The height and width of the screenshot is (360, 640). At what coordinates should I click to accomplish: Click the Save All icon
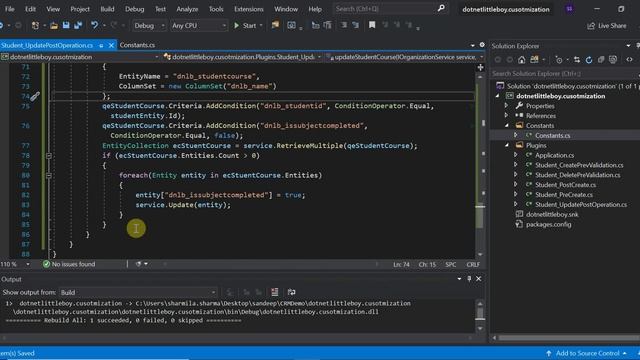(78, 25)
